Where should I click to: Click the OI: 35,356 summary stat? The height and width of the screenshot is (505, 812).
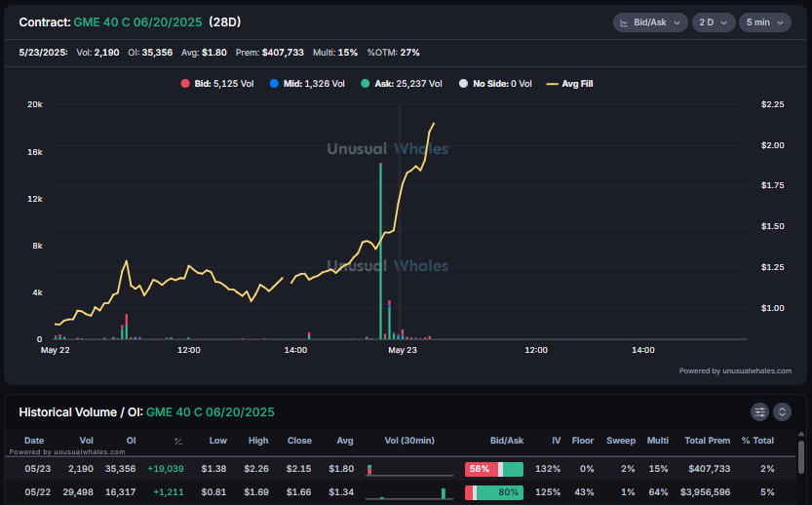pos(150,53)
